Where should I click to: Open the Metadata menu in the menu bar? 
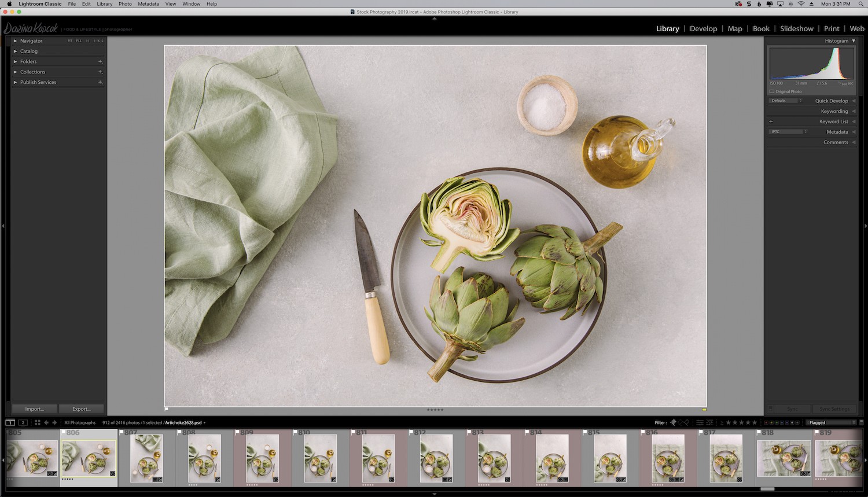click(148, 4)
